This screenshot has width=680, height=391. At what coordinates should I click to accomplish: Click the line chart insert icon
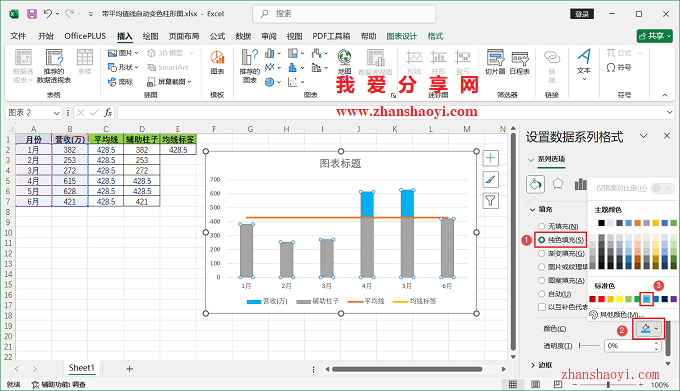270,67
